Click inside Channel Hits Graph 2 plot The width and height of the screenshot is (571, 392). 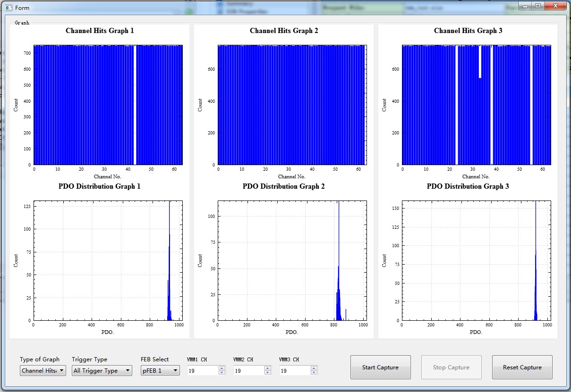[292, 105]
